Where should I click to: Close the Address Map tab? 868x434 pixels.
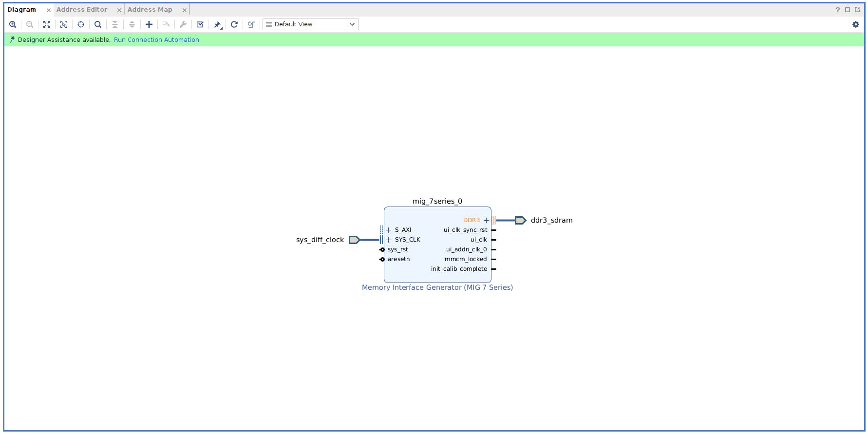[185, 10]
